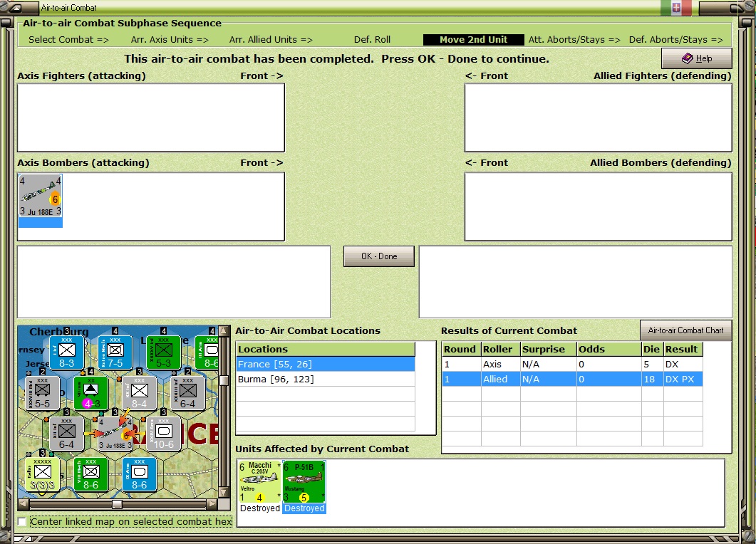Click the die value 18 cell

(653, 380)
